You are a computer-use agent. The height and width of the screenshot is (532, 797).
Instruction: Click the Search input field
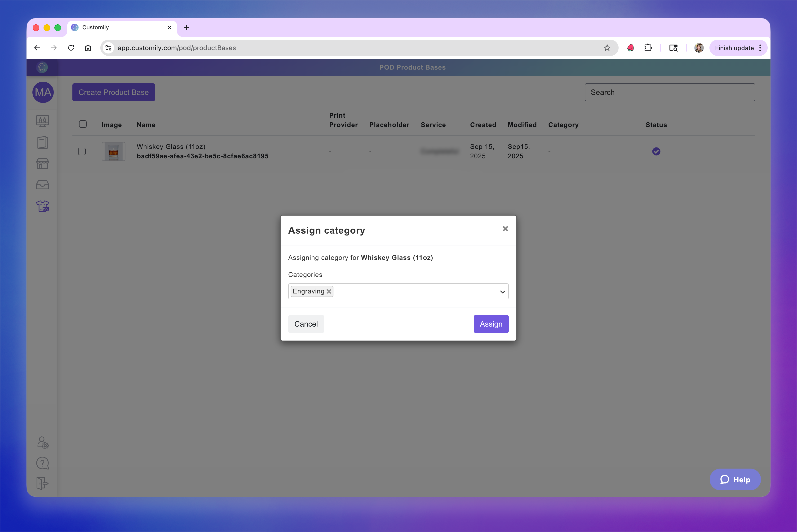point(669,92)
